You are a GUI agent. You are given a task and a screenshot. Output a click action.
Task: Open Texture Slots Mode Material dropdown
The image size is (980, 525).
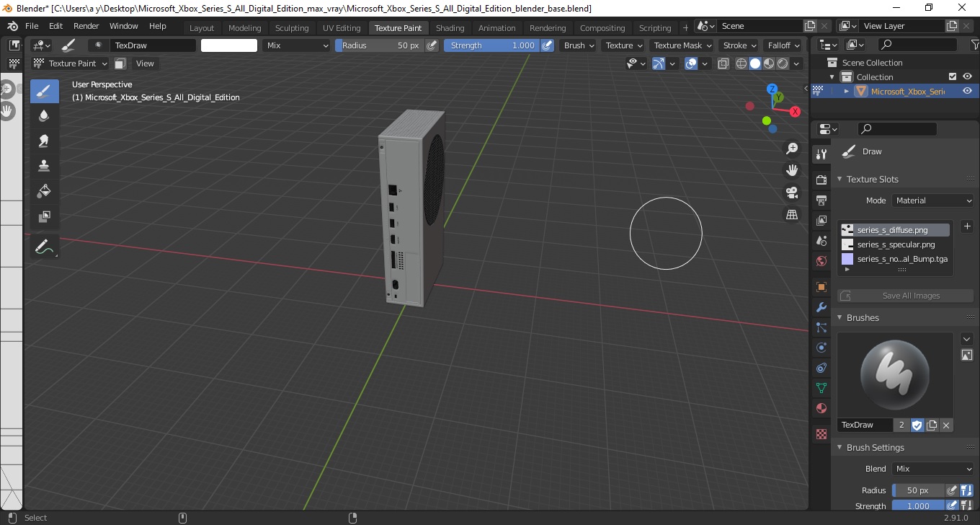pyautogui.click(x=933, y=200)
